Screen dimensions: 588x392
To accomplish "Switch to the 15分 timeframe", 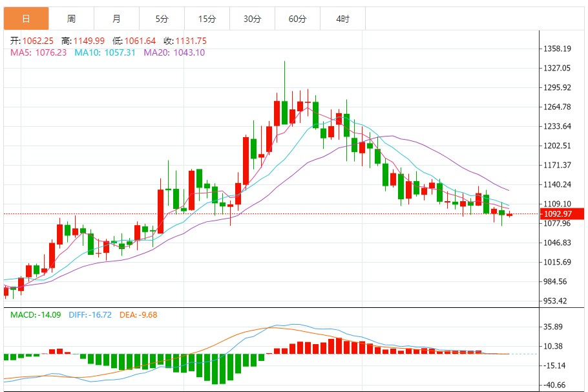I will tap(207, 18).
